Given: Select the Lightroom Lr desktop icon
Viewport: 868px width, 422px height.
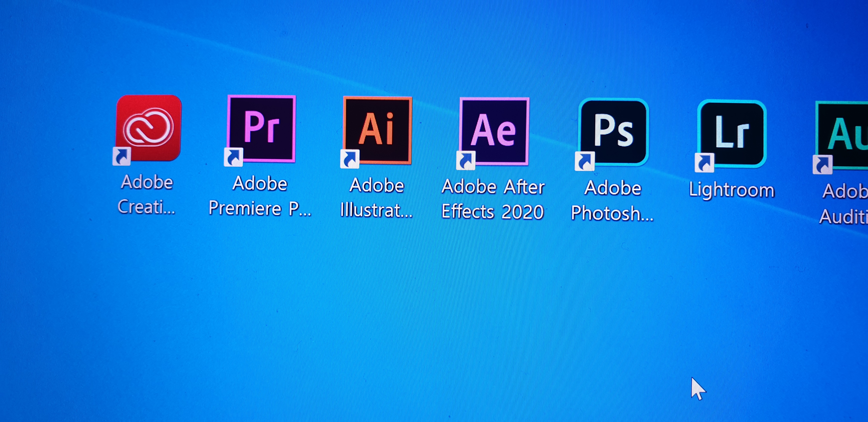Looking at the screenshot, I should click(x=732, y=134).
